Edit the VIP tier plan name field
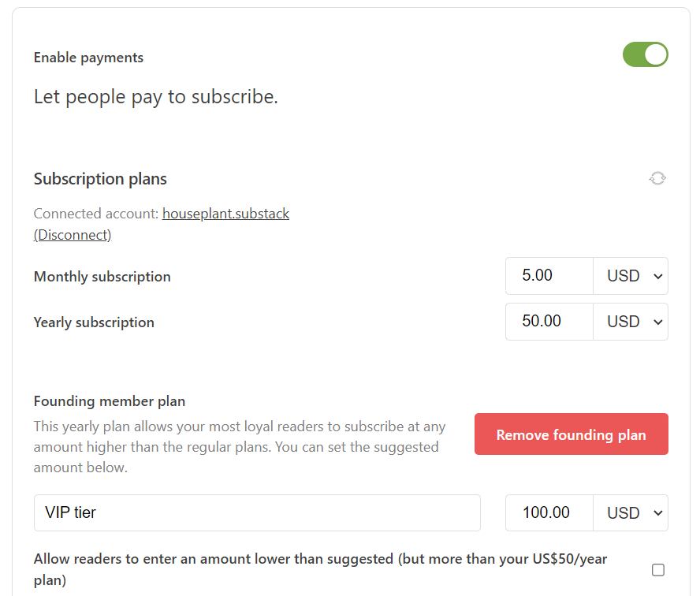 click(256, 512)
